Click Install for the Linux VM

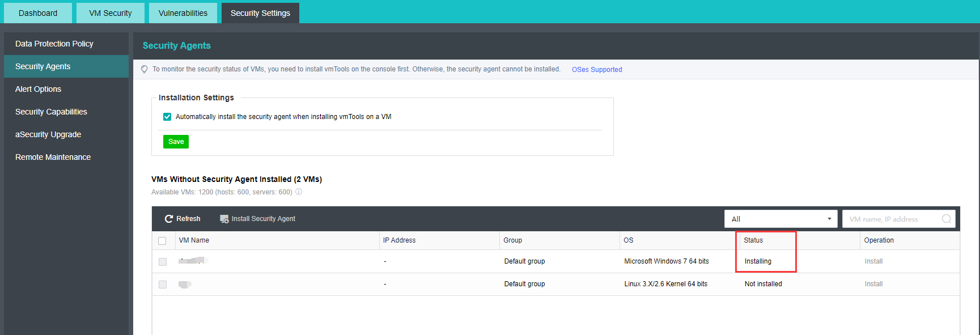pos(873,284)
